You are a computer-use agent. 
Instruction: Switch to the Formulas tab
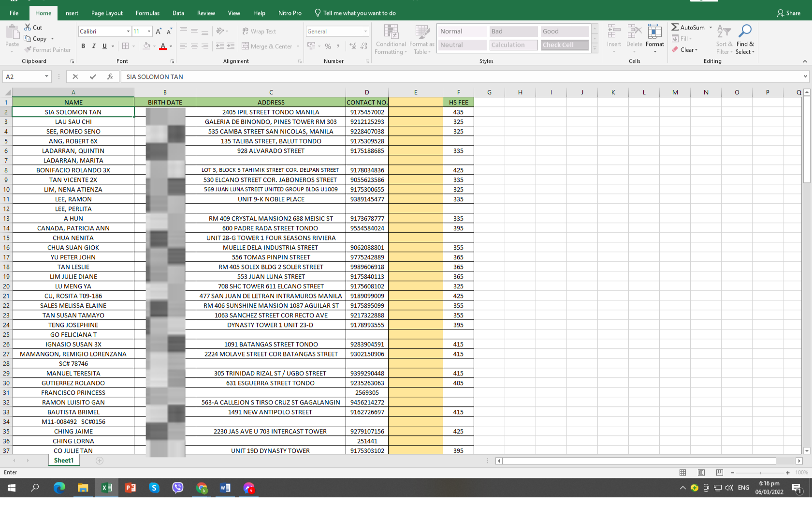coord(147,13)
